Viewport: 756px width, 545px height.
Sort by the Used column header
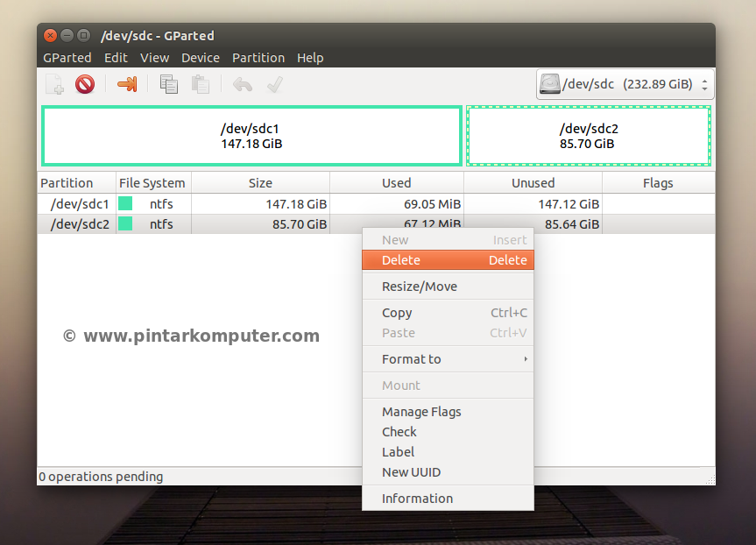[397, 183]
